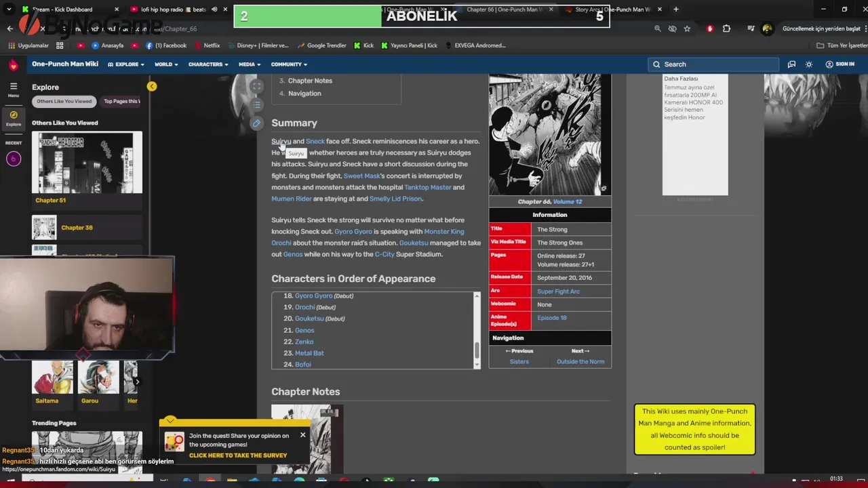Click the zoom magnifier icon in address bar

point(657,29)
